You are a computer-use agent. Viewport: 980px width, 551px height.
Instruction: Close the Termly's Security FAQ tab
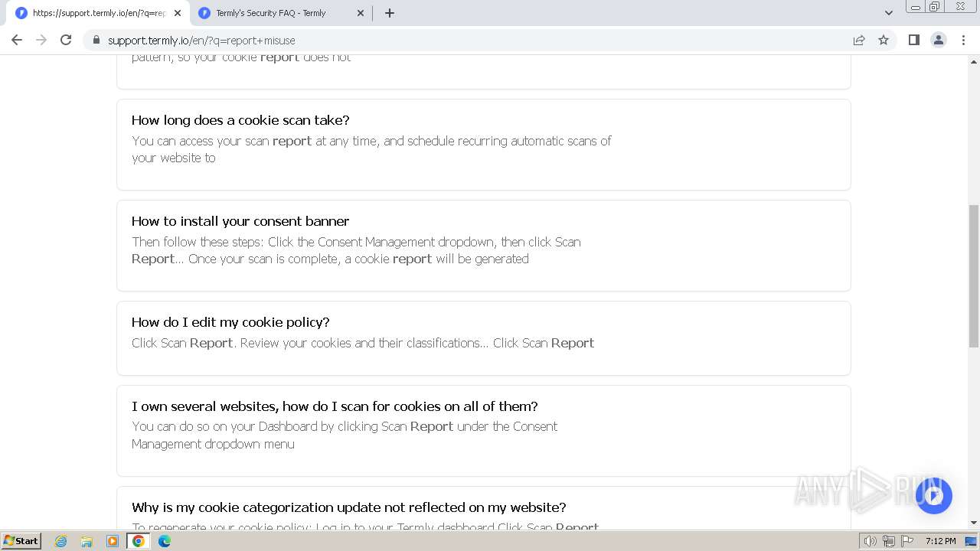pos(361,13)
